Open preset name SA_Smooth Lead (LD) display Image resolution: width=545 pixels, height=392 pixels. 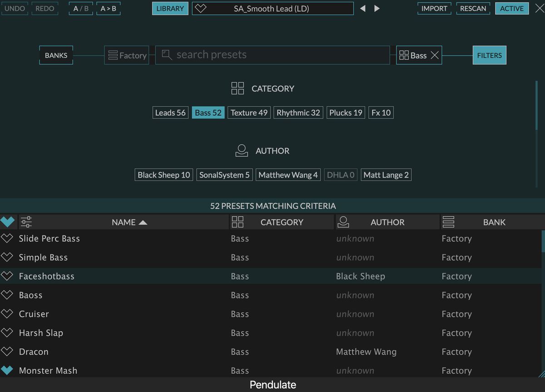click(272, 8)
